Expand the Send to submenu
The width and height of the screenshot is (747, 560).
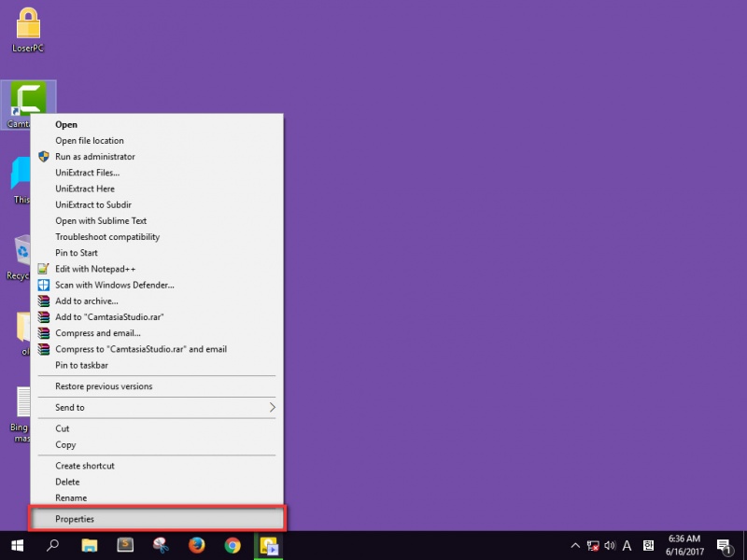(156, 408)
